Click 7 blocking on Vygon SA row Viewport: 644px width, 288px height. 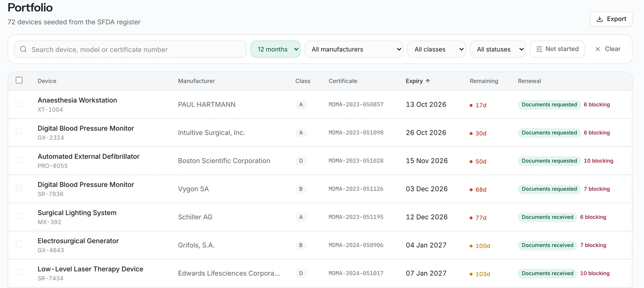[x=597, y=189]
